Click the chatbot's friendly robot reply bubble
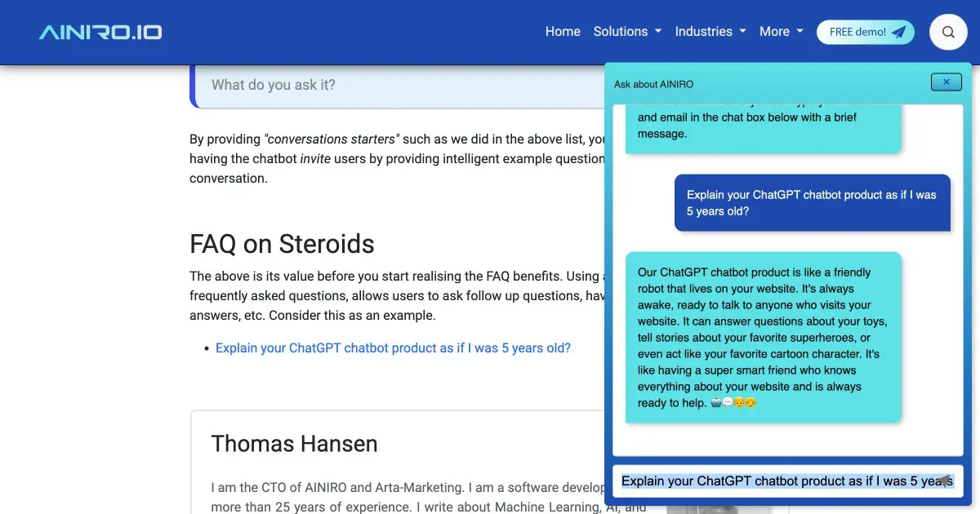The width and height of the screenshot is (980, 514). point(764,337)
